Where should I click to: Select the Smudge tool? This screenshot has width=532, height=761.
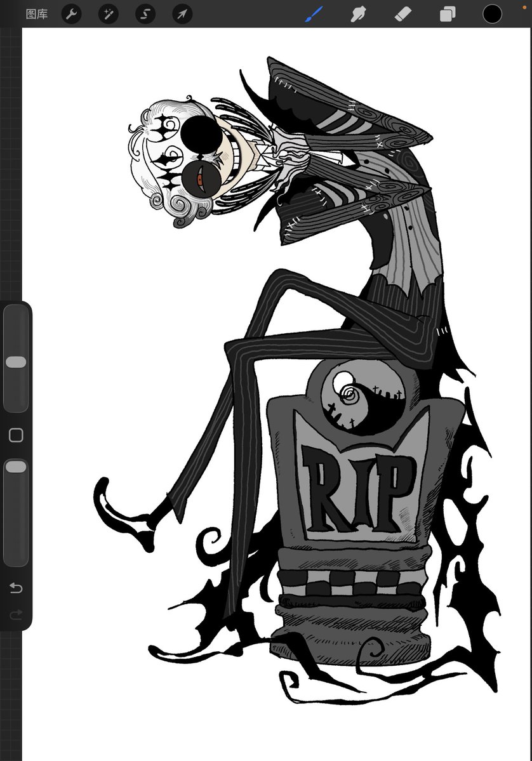coord(358,14)
